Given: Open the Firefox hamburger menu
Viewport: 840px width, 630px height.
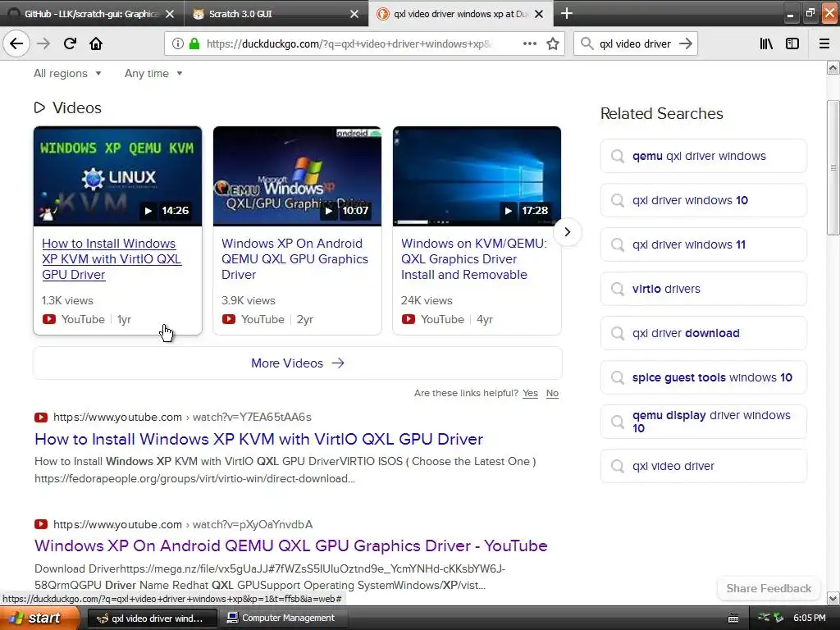Looking at the screenshot, I should [824, 43].
